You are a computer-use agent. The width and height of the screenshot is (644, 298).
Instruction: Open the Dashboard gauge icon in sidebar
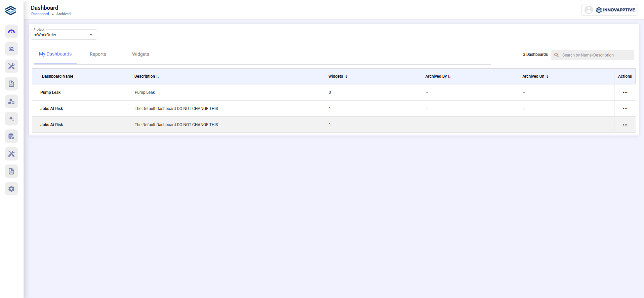click(x=11, y=31)
